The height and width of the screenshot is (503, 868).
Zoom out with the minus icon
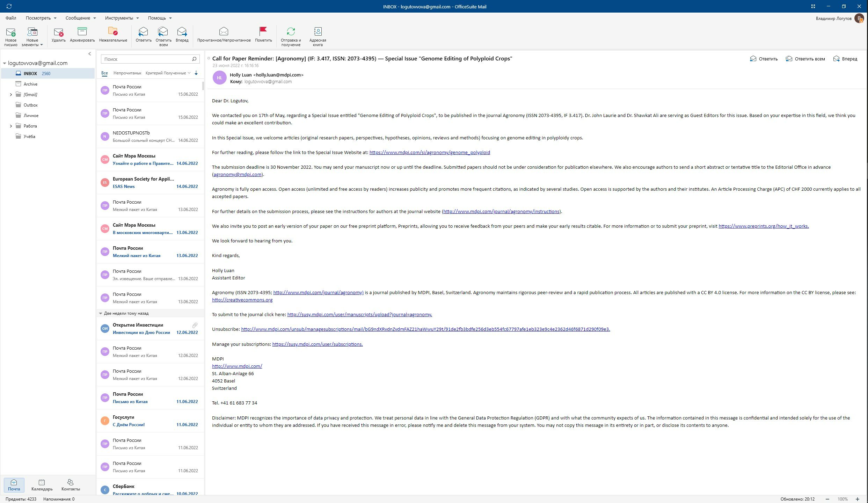click(827, 499)
